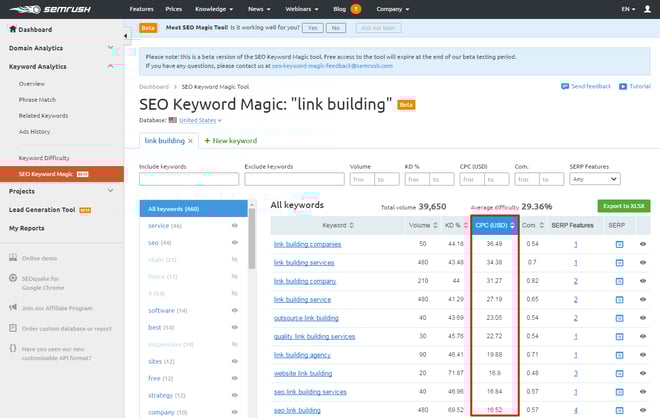Add a New keyword tab
The width and height of the screenshot is (660, 418).
pyautogui.click(x=231, y=141)
